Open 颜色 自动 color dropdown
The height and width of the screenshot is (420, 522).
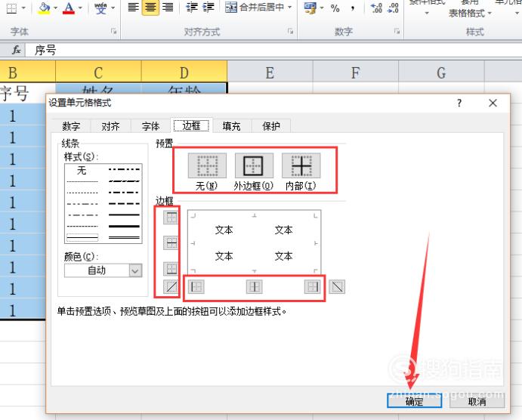[103, 270]
